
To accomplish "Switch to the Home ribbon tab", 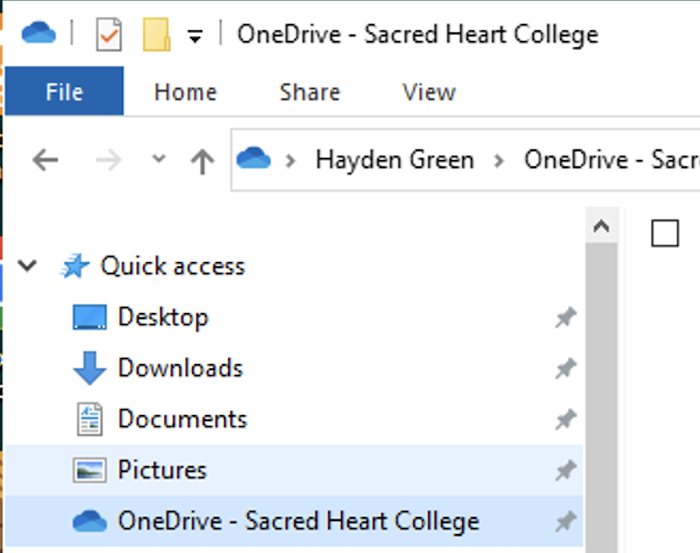I will 185,92.
